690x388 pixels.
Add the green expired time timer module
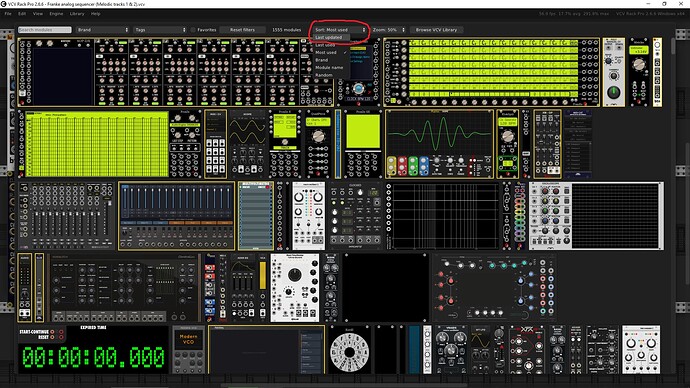[x=93, y=350]
